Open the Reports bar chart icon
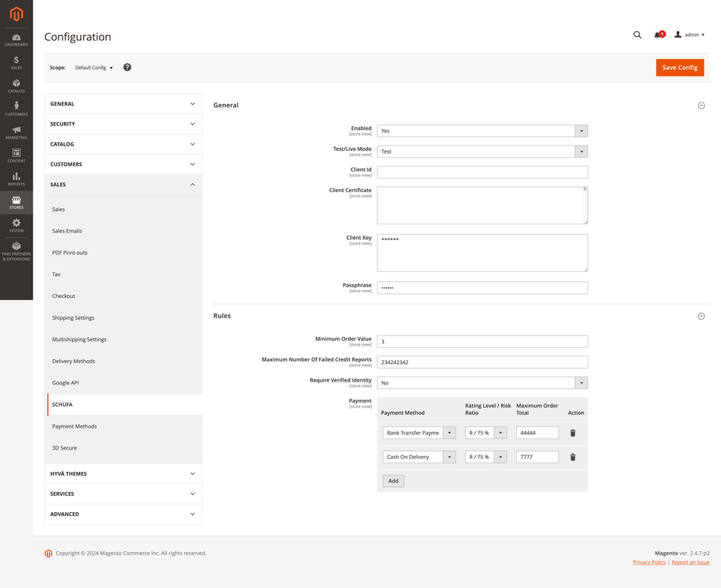This screenshot has height=588, width=721. coord(16,179)
